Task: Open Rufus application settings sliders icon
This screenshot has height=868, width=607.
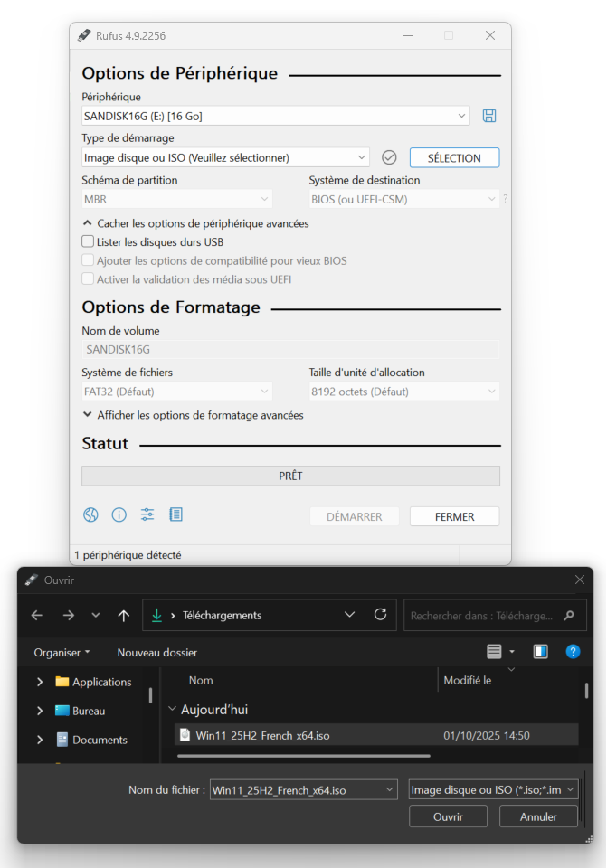Action: coord(147,515)
